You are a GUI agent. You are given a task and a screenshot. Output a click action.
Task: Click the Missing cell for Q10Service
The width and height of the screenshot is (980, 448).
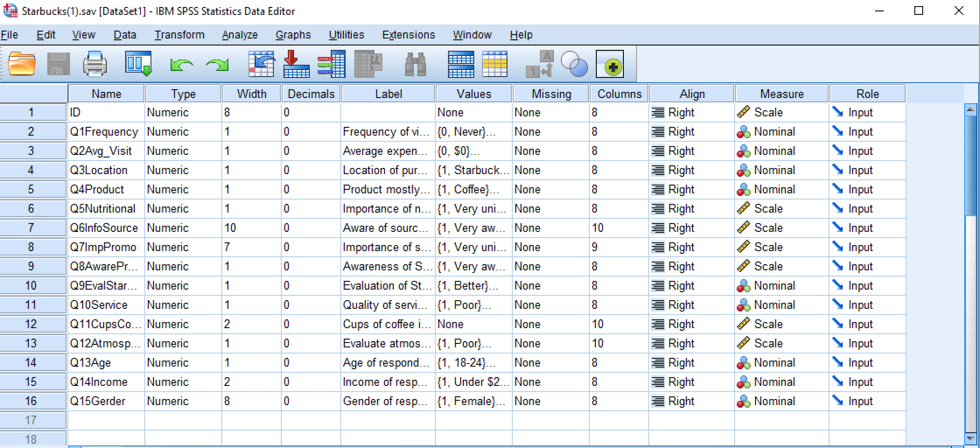pos(551,305)
